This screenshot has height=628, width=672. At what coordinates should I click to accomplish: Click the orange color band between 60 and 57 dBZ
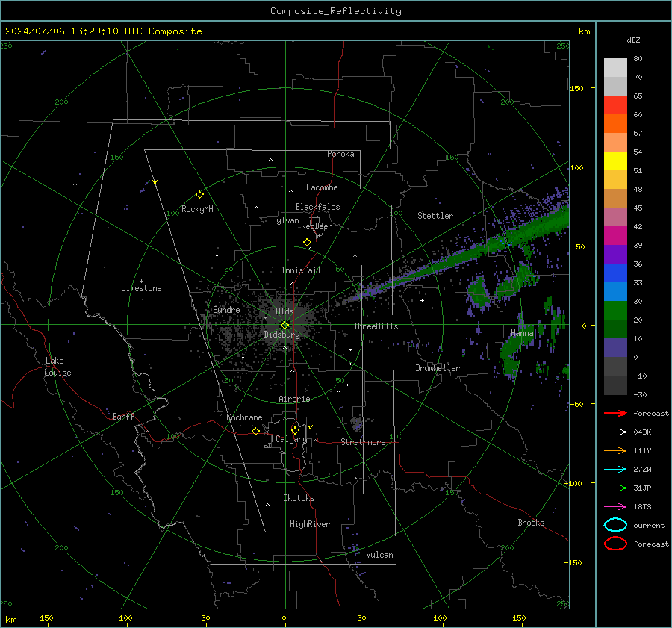(x=615, y=124)
